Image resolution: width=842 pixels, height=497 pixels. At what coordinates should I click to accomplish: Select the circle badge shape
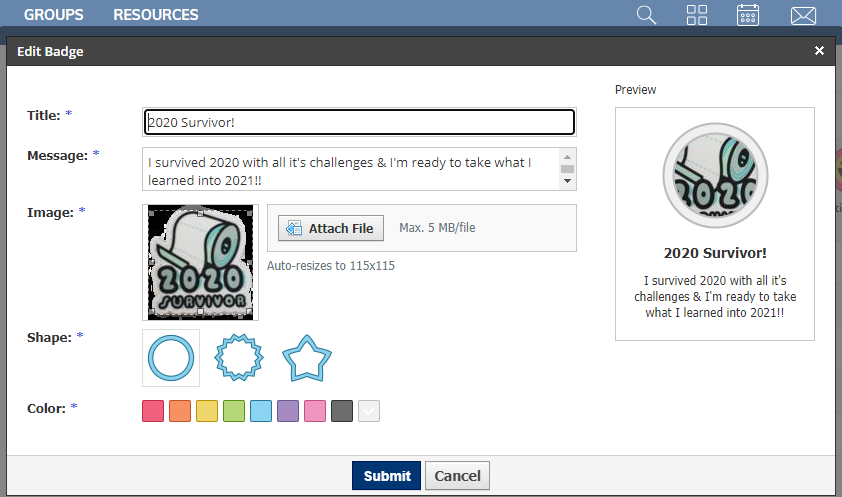click(x=171, y=358)
